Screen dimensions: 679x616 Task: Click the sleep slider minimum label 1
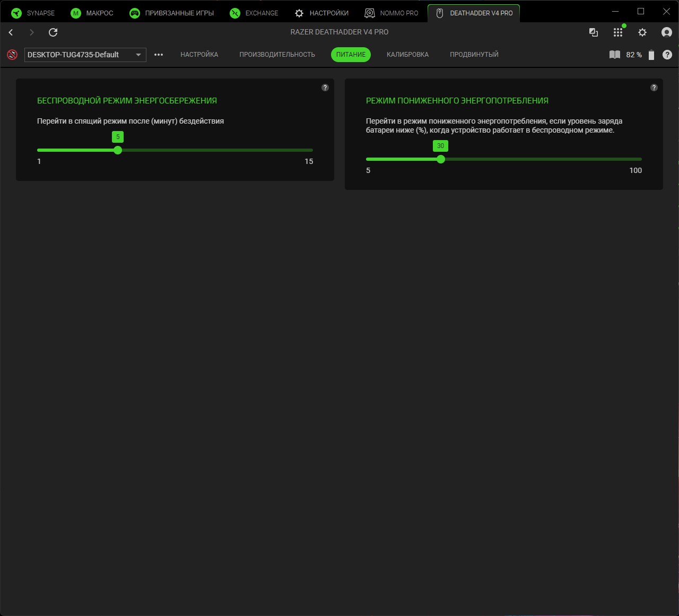(39, 161)
